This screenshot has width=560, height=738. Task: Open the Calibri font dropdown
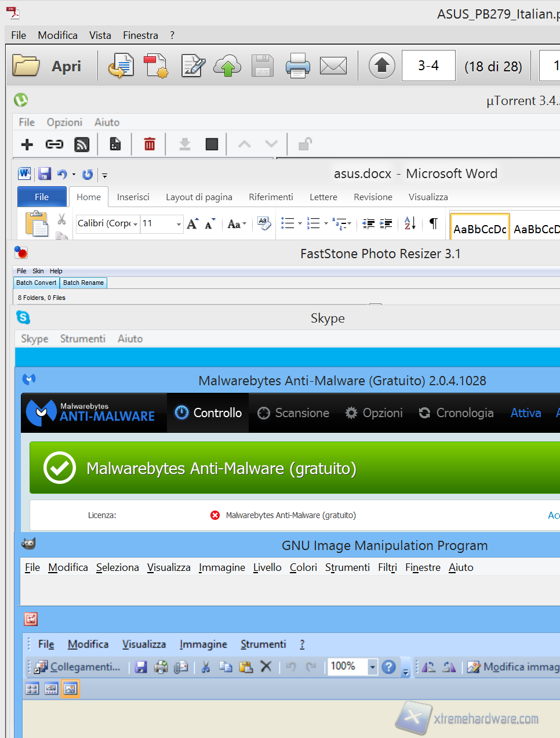pyautogui.click(x=135, y=223)
